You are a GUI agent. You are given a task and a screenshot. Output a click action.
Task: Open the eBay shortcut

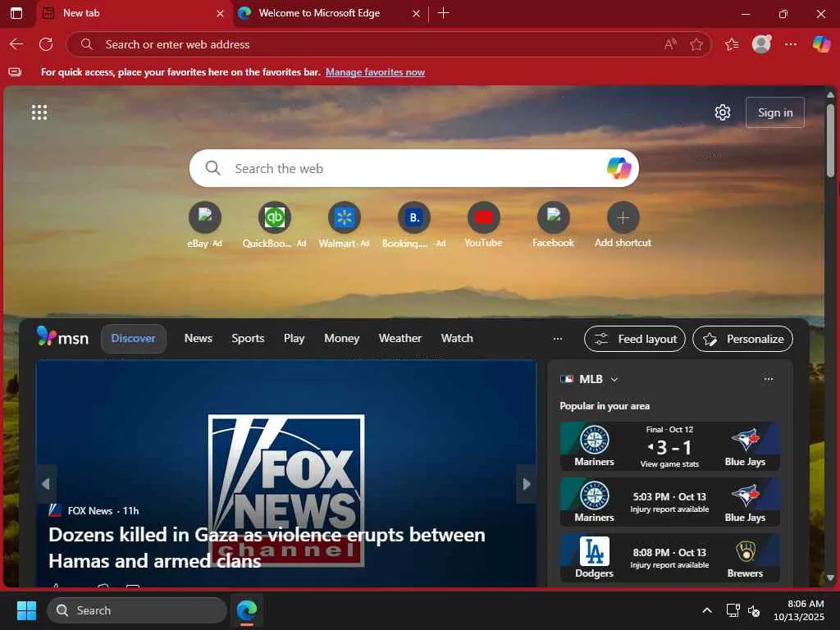(204, 225)
